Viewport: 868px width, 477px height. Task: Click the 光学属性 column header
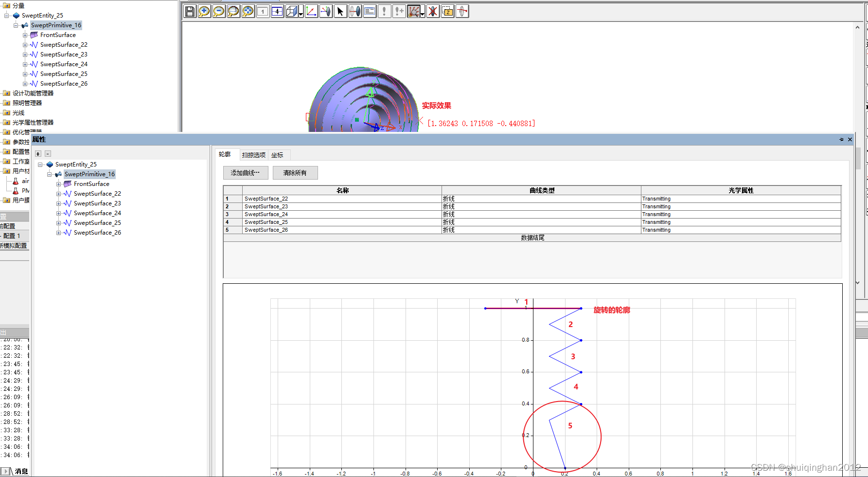741,190
